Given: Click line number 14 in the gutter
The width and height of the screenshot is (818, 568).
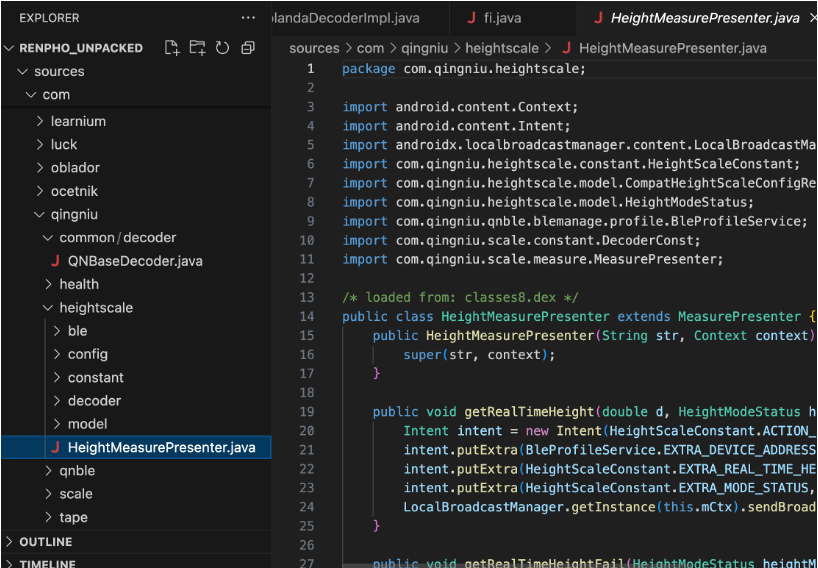Looking at the screenshot, I should (x=309, y=317).
